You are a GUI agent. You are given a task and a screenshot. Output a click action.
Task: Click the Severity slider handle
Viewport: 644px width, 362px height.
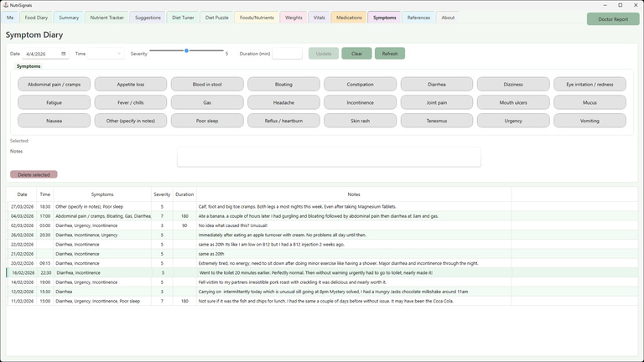click(x=186, y=50)
